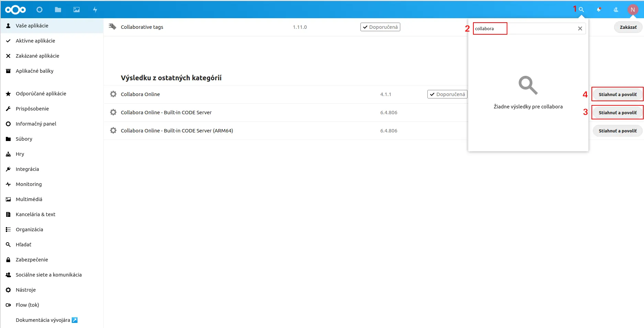Select Aktívne aplikácie
The image size is (644, 328).
coord(52,41)
